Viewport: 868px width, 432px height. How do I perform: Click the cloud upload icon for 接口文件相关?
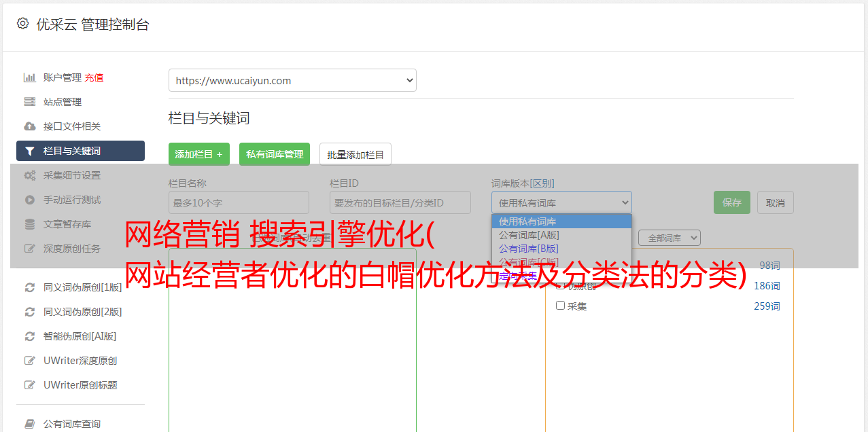click(29, 126)
